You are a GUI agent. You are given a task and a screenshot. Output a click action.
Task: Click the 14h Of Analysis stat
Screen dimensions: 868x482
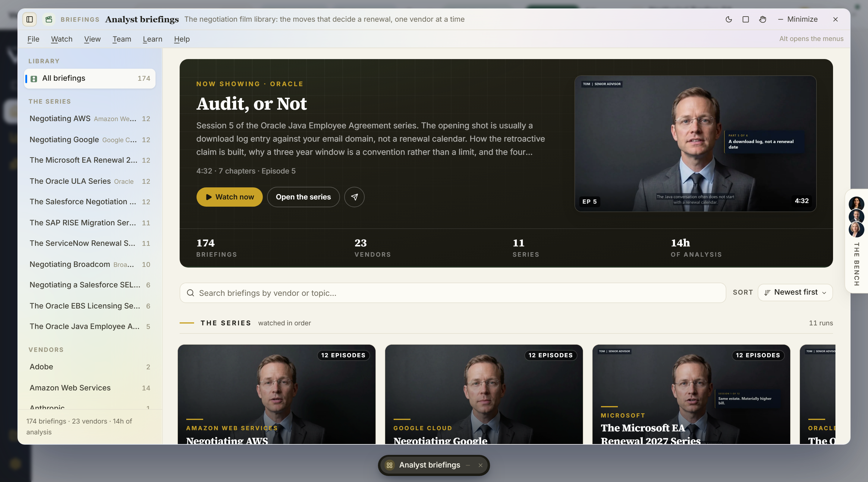696,248
